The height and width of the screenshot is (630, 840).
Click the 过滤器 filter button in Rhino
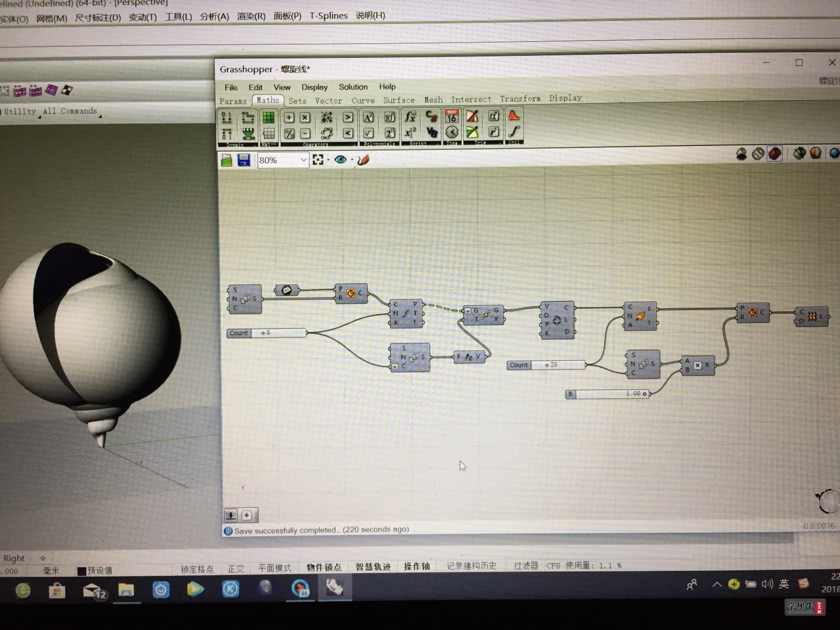(526, 566)
